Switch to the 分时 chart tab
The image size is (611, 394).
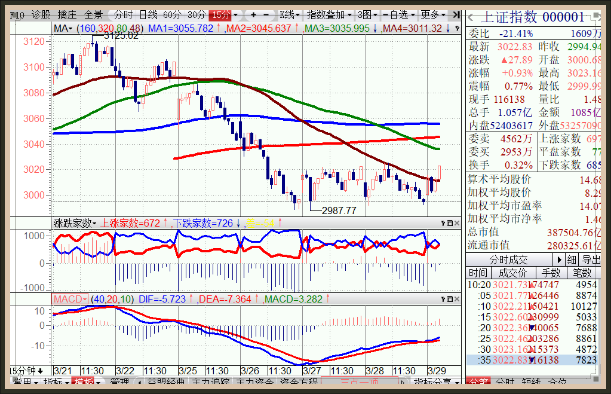coord(124,15)
